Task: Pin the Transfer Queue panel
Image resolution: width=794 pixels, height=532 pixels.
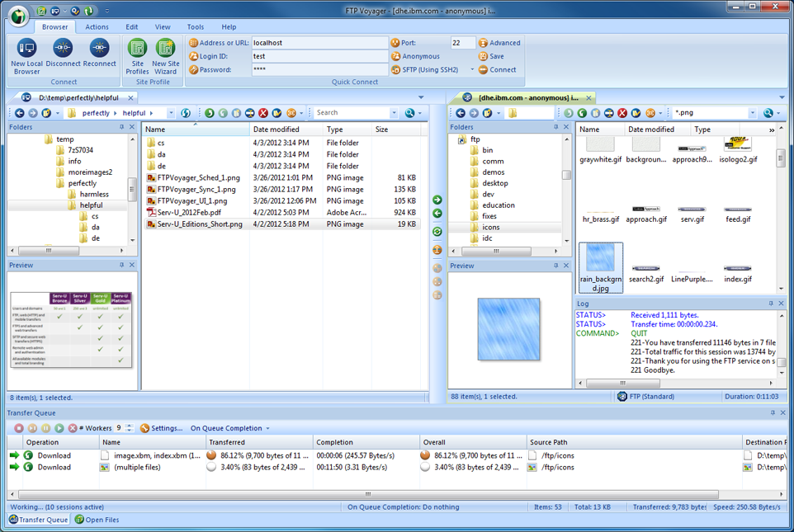Action: pyautogui.click(x=773, y=412)
